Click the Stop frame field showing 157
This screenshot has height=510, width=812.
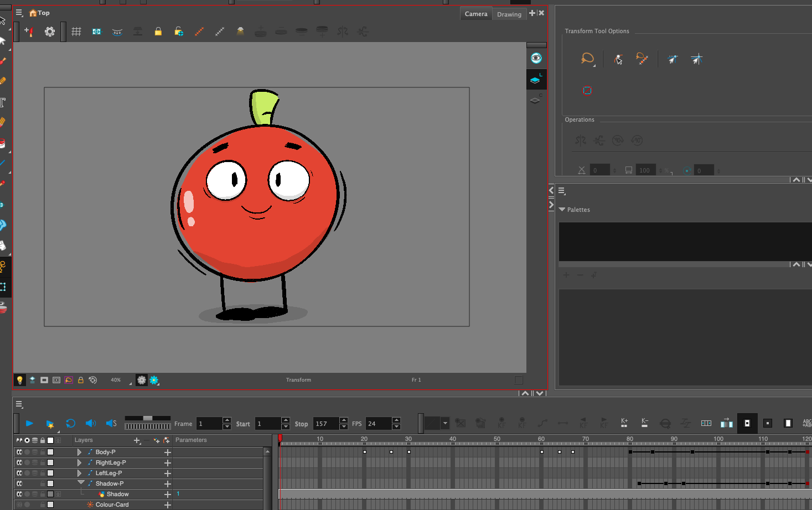326,424
